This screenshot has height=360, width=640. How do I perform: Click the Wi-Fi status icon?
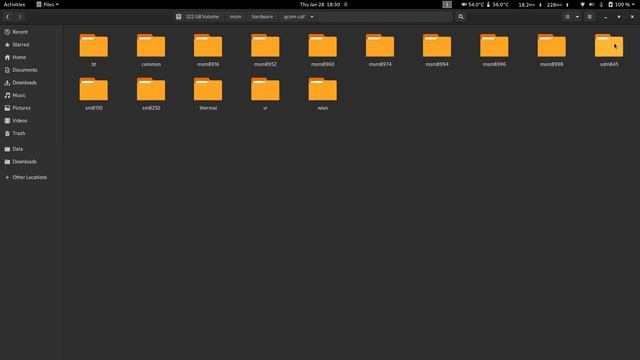582,4
